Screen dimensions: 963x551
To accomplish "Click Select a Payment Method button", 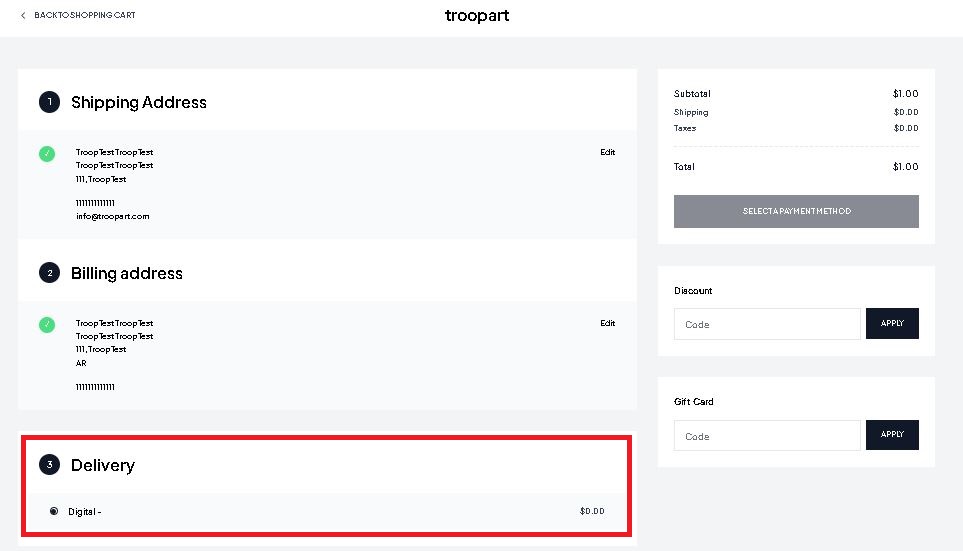I will tap(796, 211).
